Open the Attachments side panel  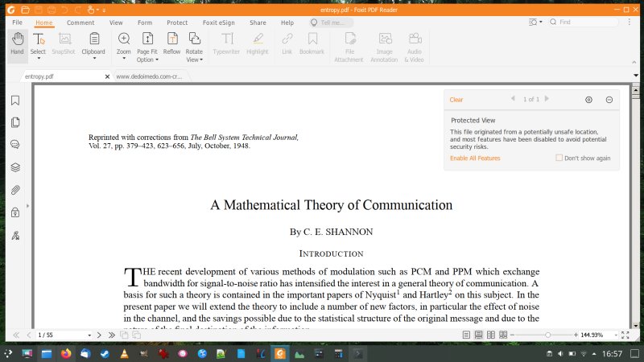click(15, 190)
